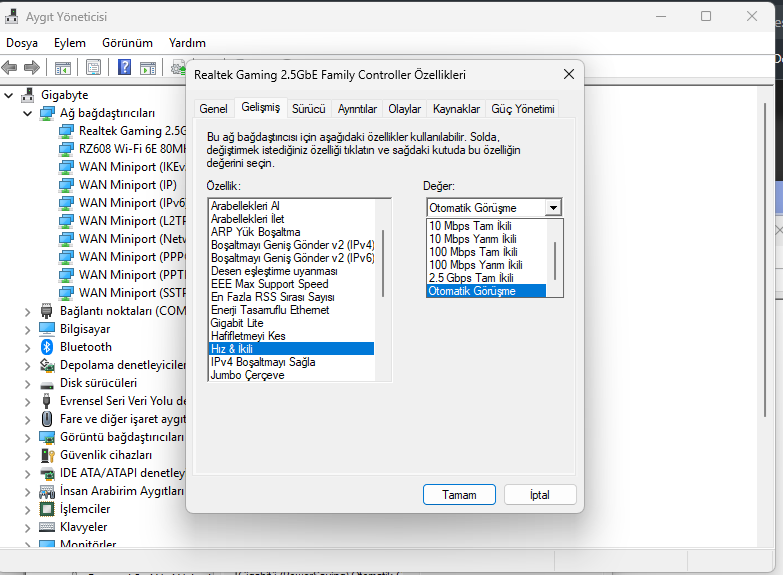
Task: Click the Device Manager tree vertical scrollbar
Action: pos(765,260)
